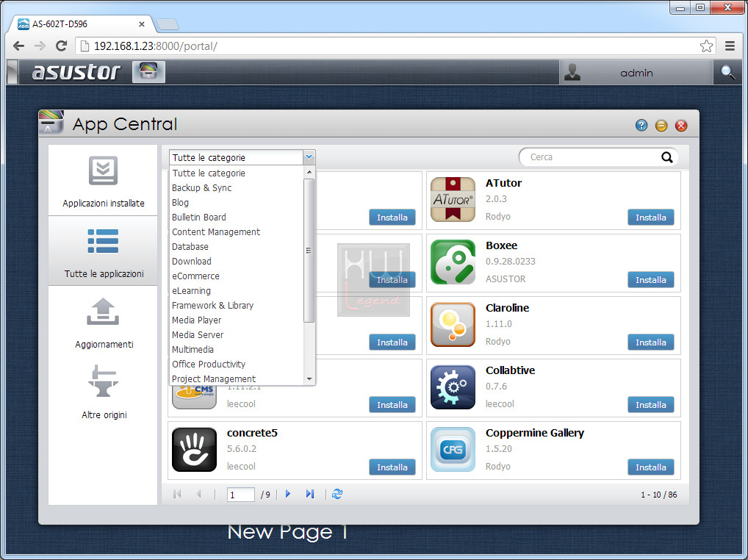Refresh the app list
This screenshot has width=748, height=560.
pyautogui.click(x=337, y=494)
